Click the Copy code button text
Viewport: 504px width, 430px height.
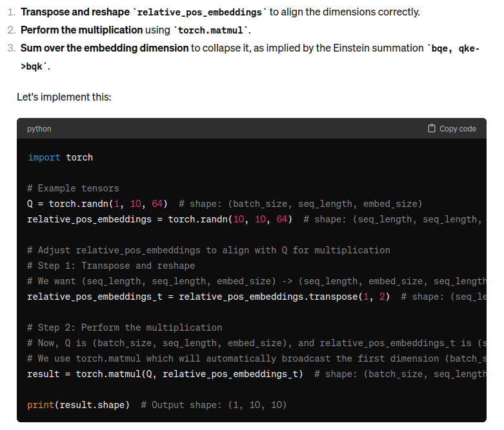point(458,129)
